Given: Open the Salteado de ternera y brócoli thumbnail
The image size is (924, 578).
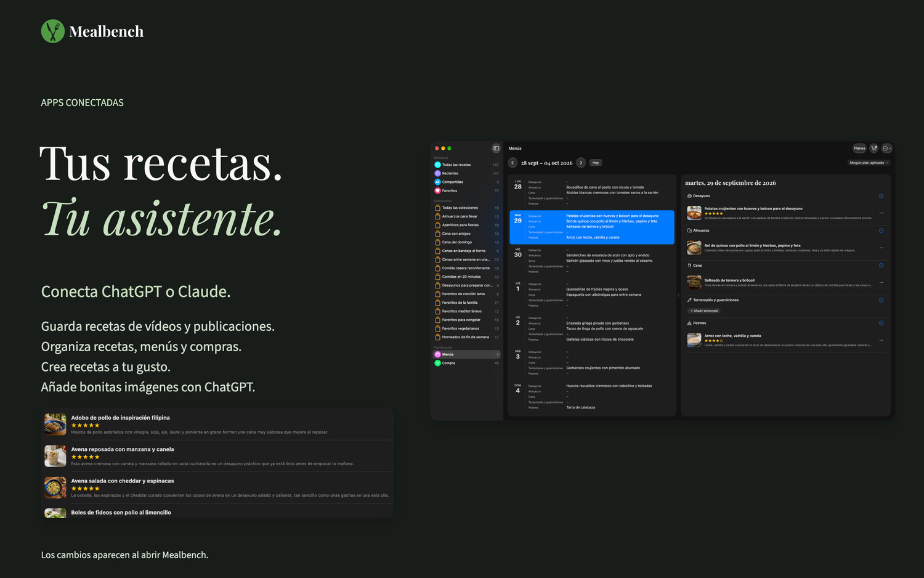Looking at the screenshot, I should click(694, 283).
